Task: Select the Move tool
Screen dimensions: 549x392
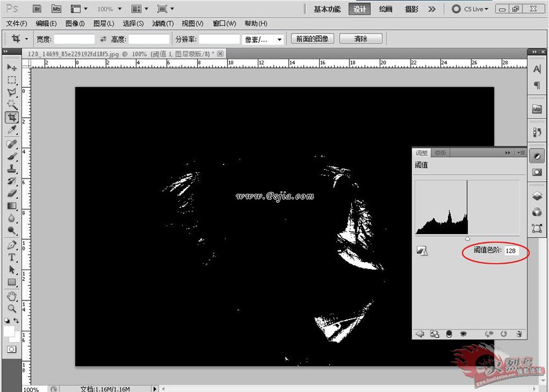Action: tap(11, 67)
